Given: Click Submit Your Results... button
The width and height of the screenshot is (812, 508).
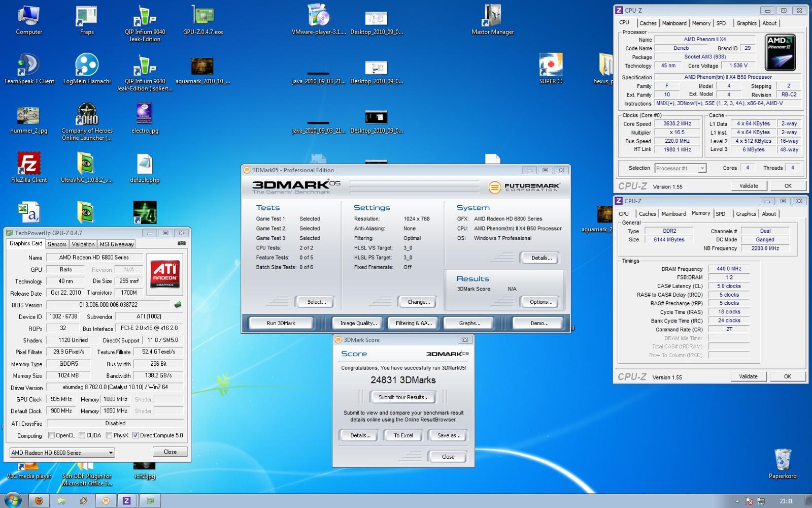Looking at the screenshot, I should pos(403,397).
